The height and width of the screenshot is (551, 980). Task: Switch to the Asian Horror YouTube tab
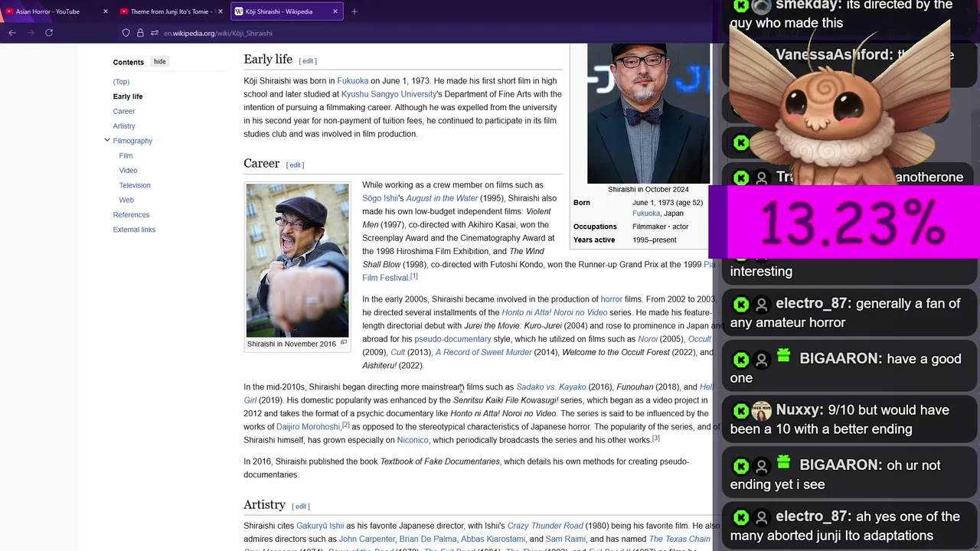click(55, 11)
